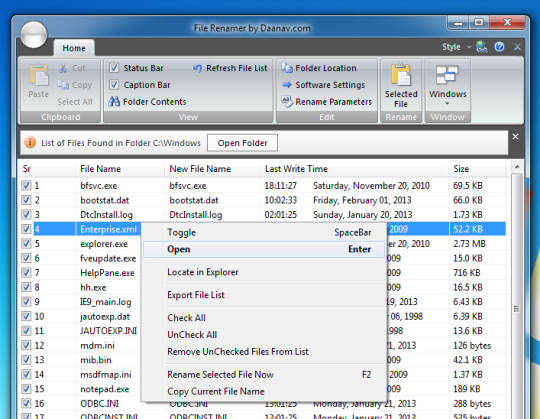
Task: Click the globe icon beside Style
Action: pyautogui.click(x=482, y=47)
